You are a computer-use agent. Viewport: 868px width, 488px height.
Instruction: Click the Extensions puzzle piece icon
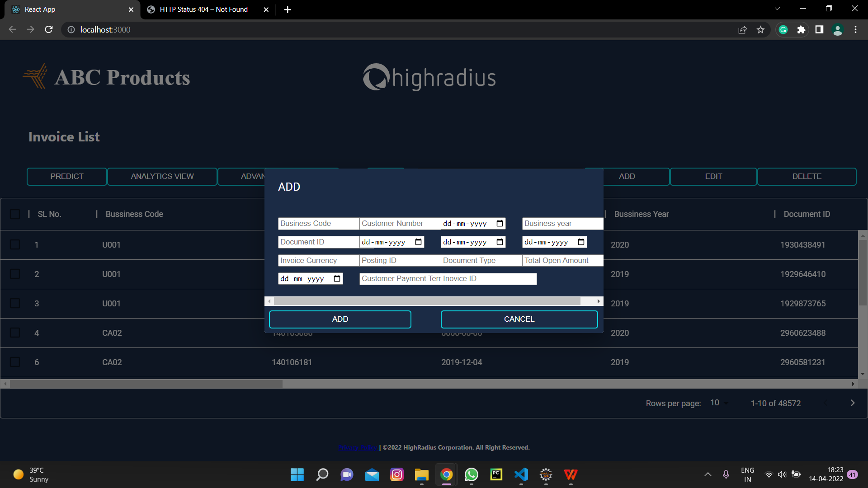[x=802, y=29]
